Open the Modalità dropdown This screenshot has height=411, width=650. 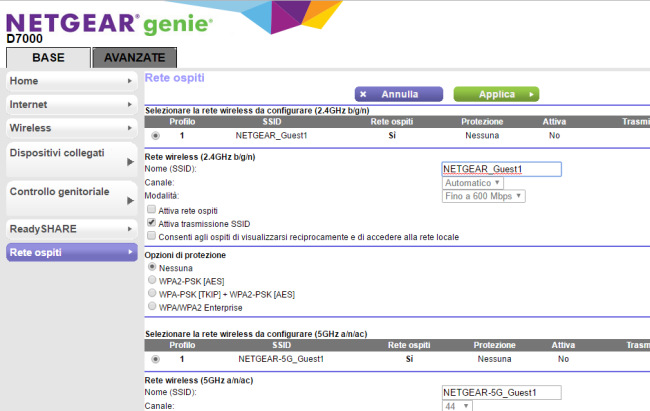tap(484, 196)
